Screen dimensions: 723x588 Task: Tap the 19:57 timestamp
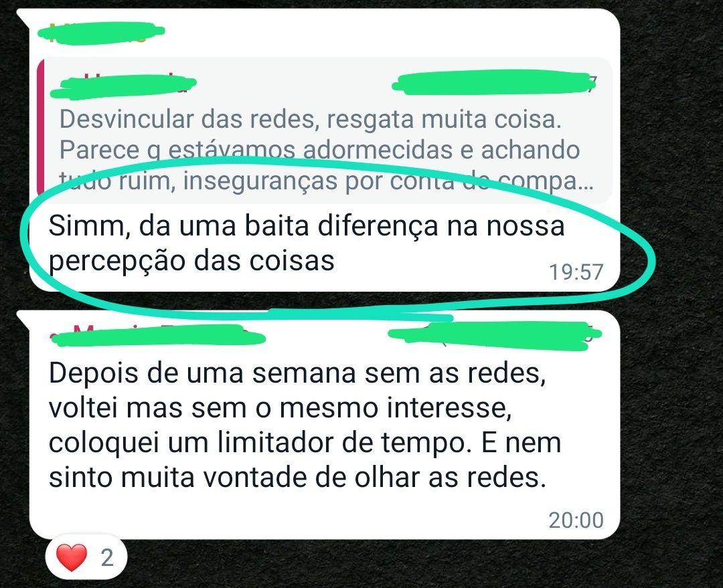[x=576, y=272]
